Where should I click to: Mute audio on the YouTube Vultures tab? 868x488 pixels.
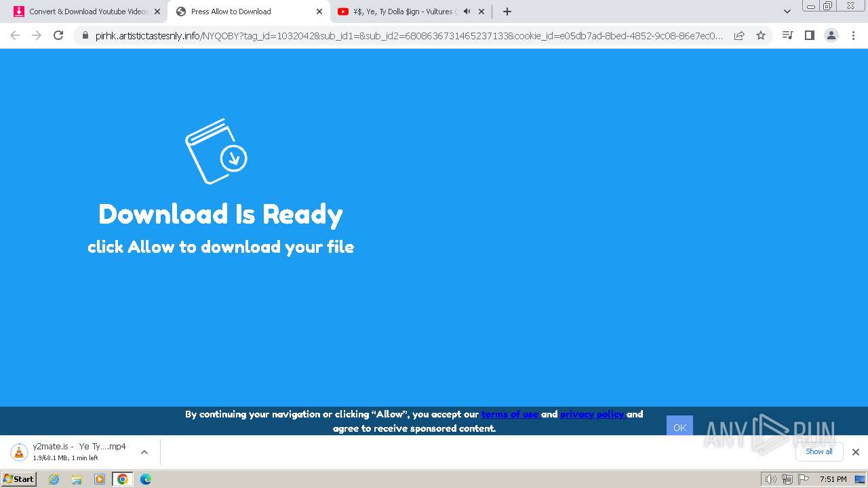[x=467, y=12]
